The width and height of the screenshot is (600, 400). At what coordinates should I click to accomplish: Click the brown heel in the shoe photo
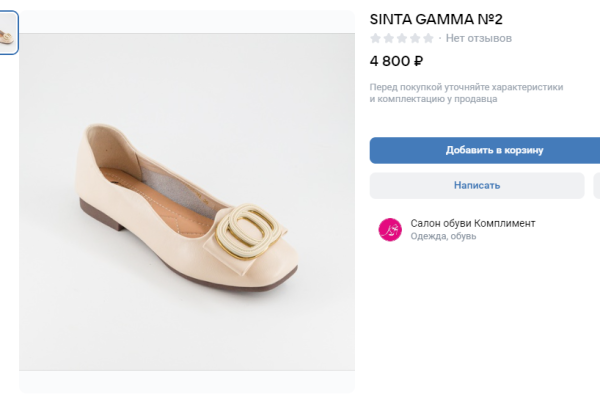(x=101, y=214)
